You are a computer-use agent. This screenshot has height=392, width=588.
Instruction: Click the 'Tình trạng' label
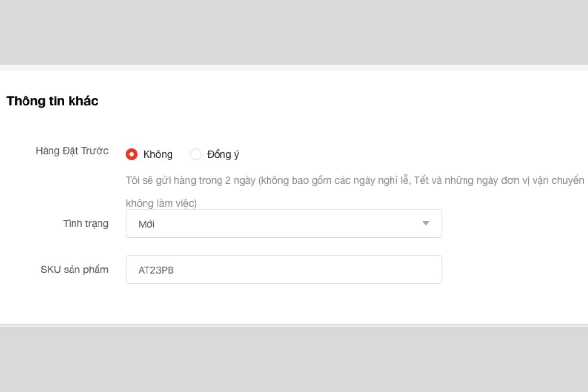pos(86,223)
